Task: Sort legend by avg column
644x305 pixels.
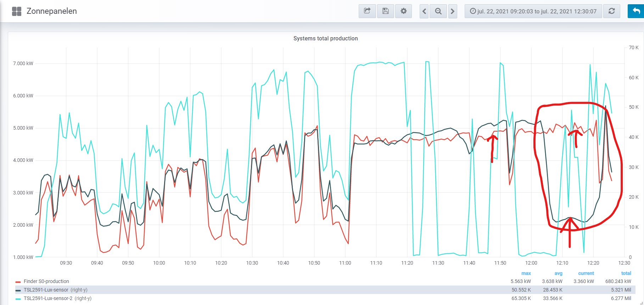Action: [x=558, y=273]
